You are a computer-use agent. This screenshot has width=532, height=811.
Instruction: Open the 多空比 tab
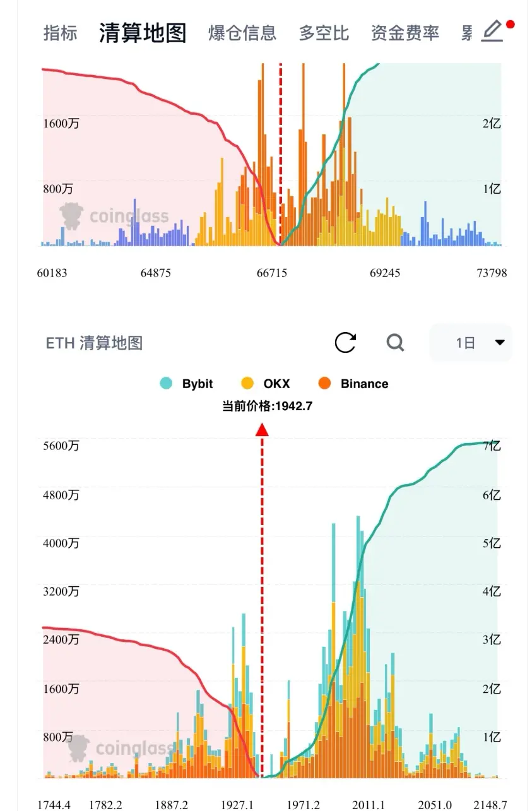(x=324, y=33)
